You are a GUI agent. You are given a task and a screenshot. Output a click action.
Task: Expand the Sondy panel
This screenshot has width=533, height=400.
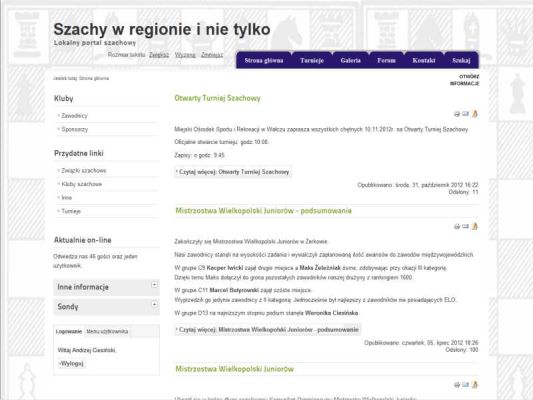pos(154,304)
